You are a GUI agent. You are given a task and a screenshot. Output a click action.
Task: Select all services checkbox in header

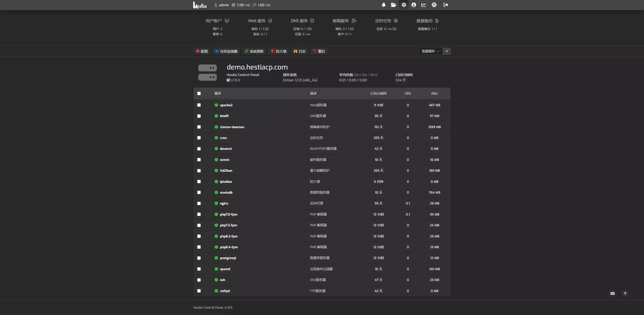coord(199,93)
